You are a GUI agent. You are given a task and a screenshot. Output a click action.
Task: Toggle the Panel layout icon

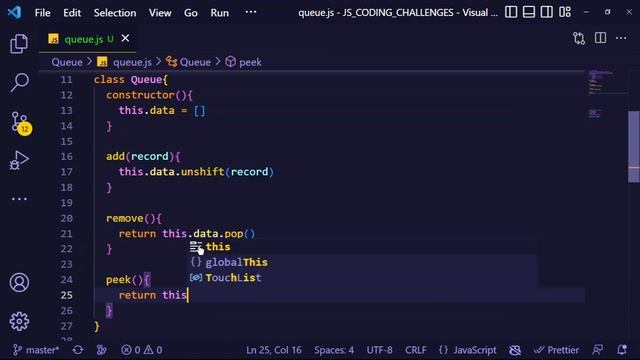click(529, 12)
